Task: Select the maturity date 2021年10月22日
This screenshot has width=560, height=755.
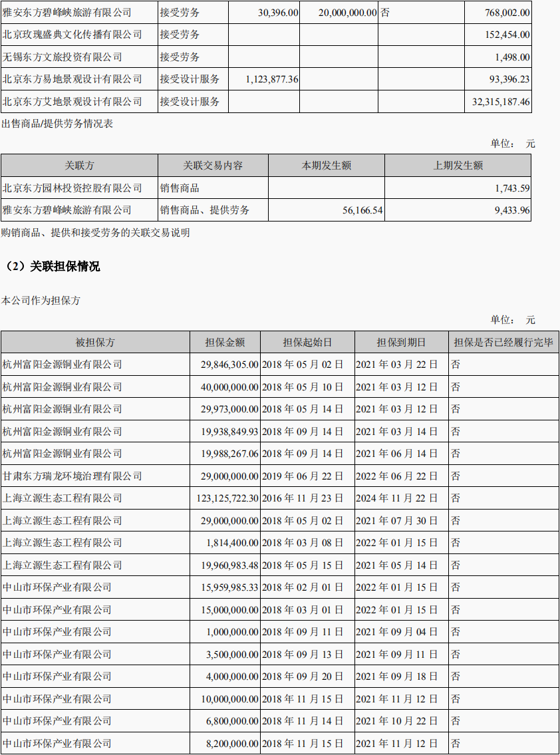Action: [x=397, y=721]
